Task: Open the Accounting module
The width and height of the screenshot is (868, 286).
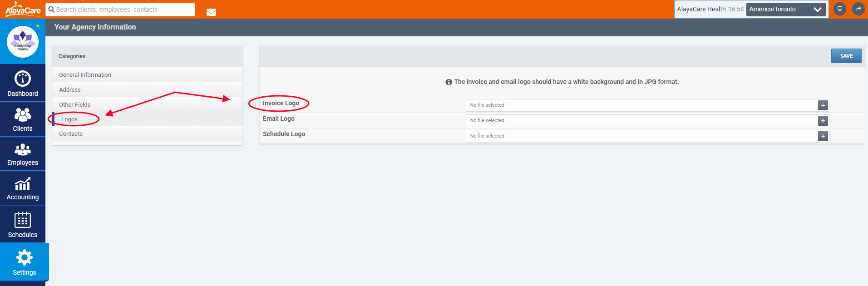Action: [23, 189]
